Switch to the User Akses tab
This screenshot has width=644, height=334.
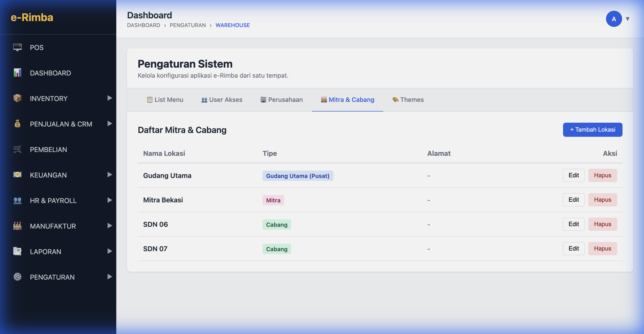222,100
